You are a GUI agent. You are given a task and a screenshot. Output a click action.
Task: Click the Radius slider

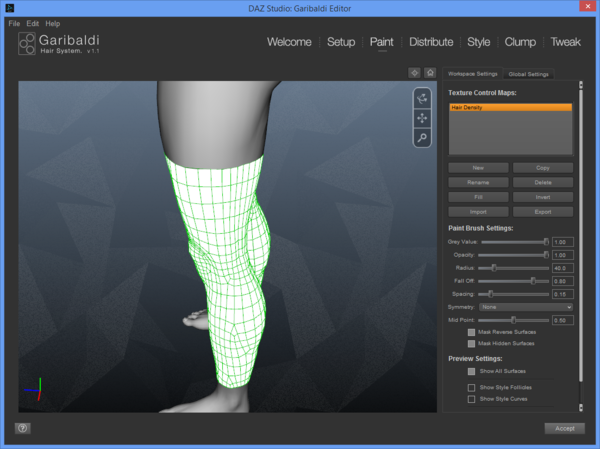(514, 268)
